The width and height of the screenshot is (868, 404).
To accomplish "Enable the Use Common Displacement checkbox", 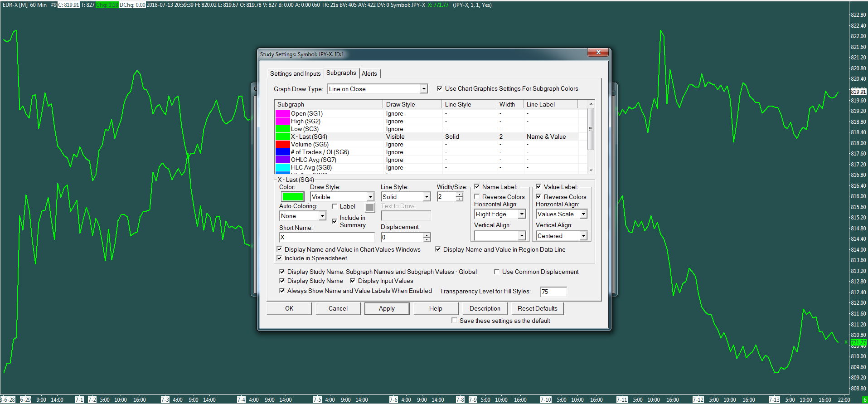I will [497, 272].
